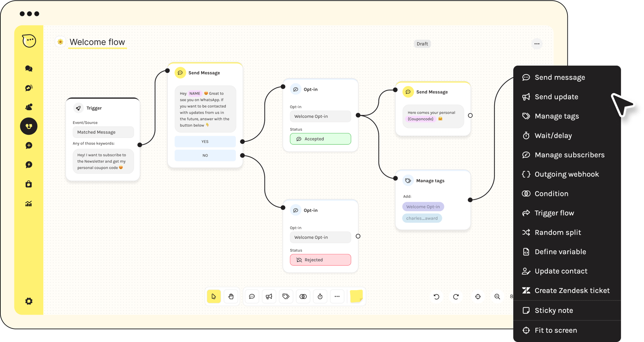644x342 pixels.
Task: Open the lightning automation icon in the sidebar
Action: click(29, 165)
